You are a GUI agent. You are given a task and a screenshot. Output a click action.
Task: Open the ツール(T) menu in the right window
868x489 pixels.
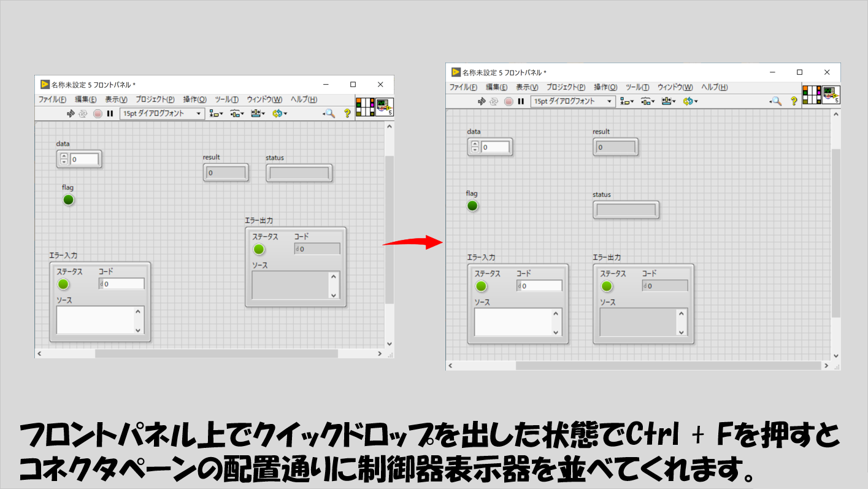[x=637, y=87]
